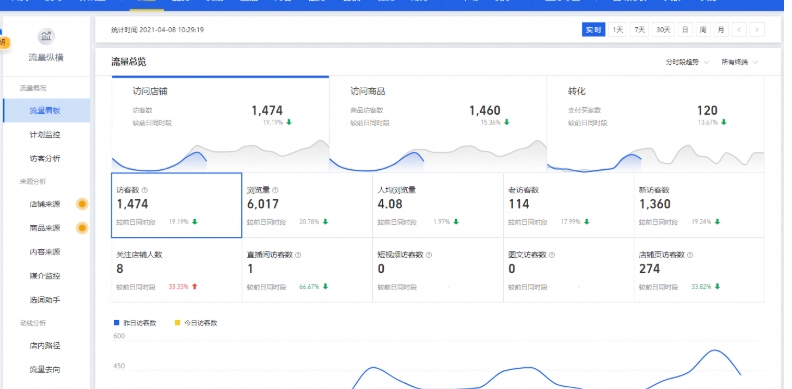Choose the 30天 time range button

click(x=663, y=30)
